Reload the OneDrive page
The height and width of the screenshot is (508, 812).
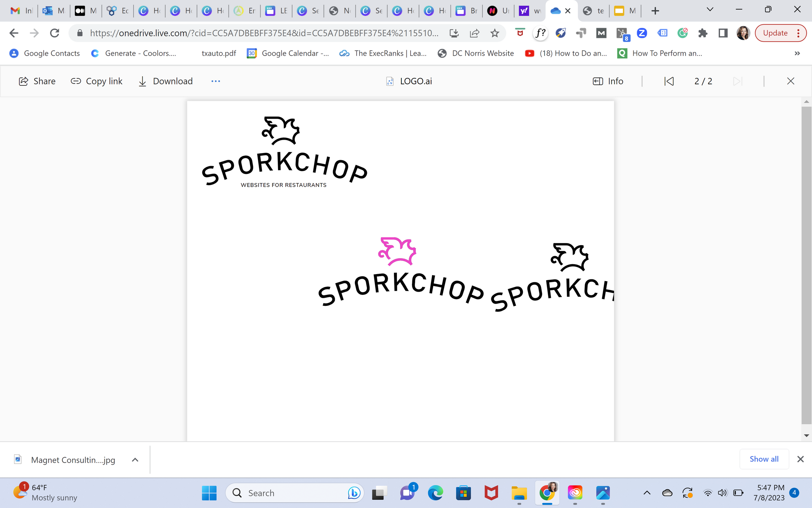click(55, 33)
